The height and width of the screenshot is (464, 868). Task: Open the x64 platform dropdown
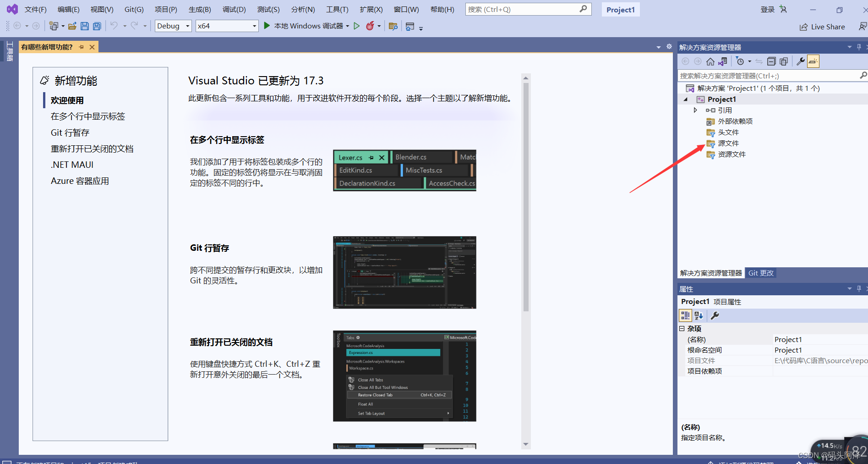[x=227, y=26]
